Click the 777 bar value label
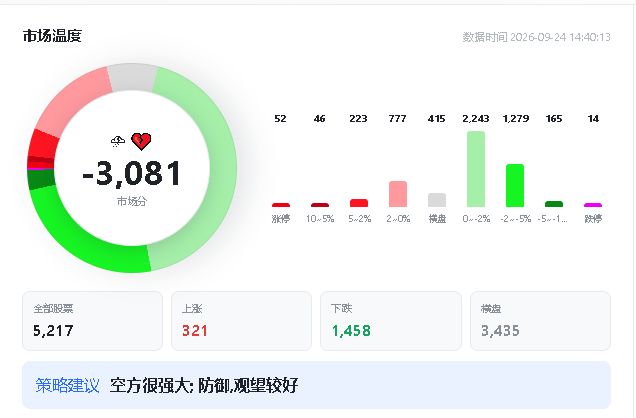The height and width of the screenshot is (418, 636). click(x=398, y=119)
